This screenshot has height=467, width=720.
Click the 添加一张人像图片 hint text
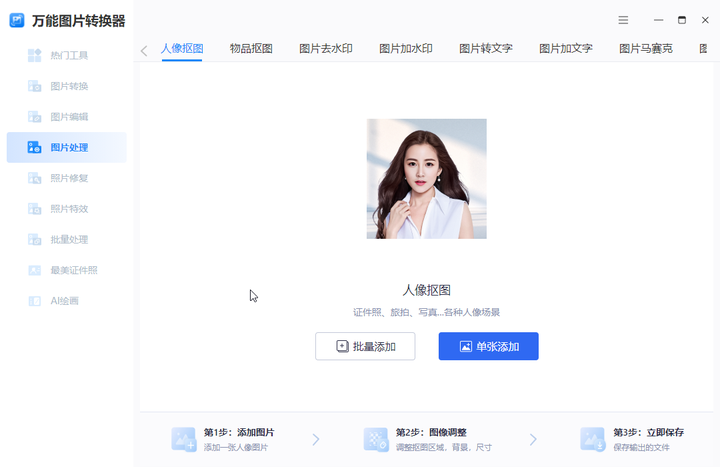click(236, 447)
